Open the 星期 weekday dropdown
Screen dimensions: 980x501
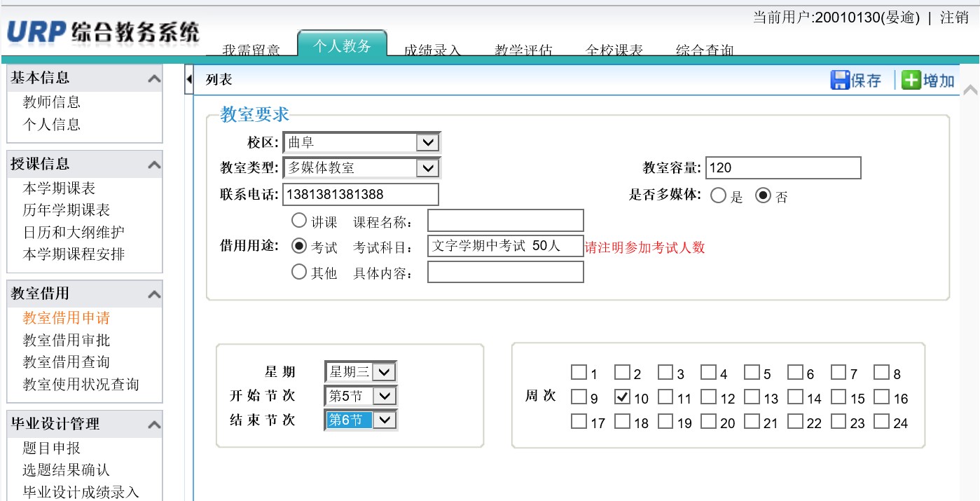pos(385,371)
